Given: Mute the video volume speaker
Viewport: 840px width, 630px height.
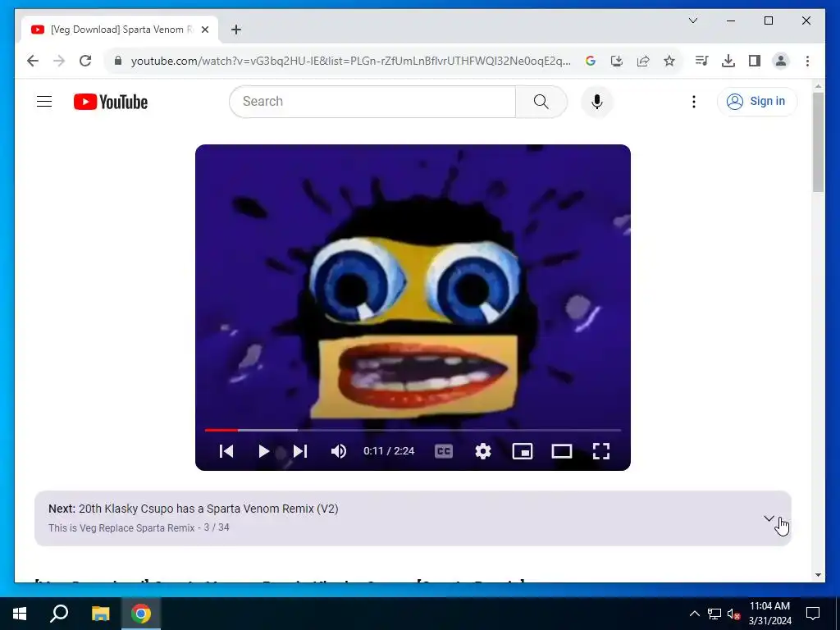Looking at the screenshot, I should 339,451.
